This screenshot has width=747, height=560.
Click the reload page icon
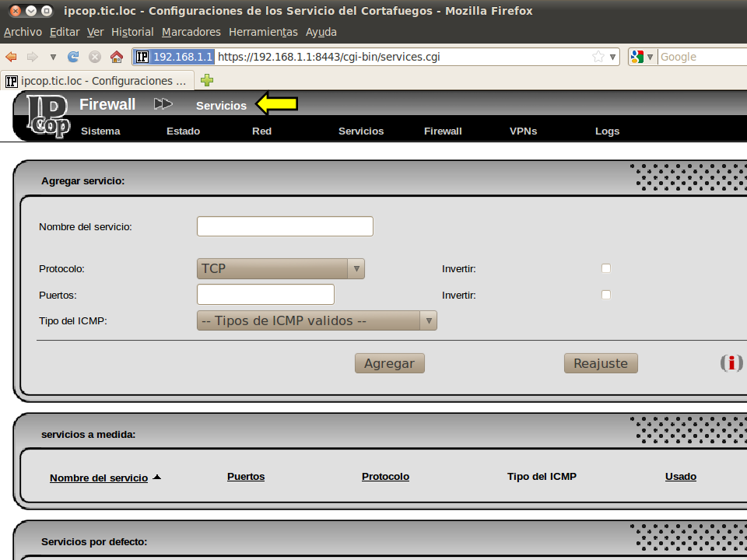click(74, 57)
